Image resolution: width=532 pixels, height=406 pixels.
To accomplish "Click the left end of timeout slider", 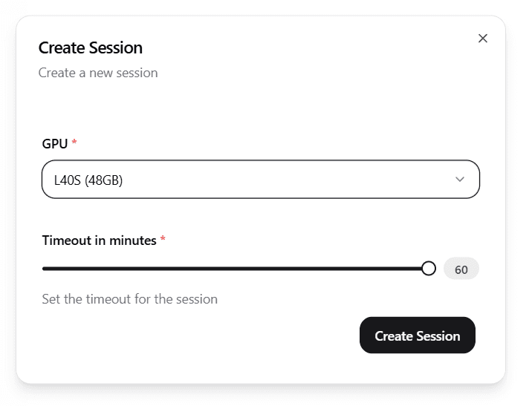I will 44,269.
